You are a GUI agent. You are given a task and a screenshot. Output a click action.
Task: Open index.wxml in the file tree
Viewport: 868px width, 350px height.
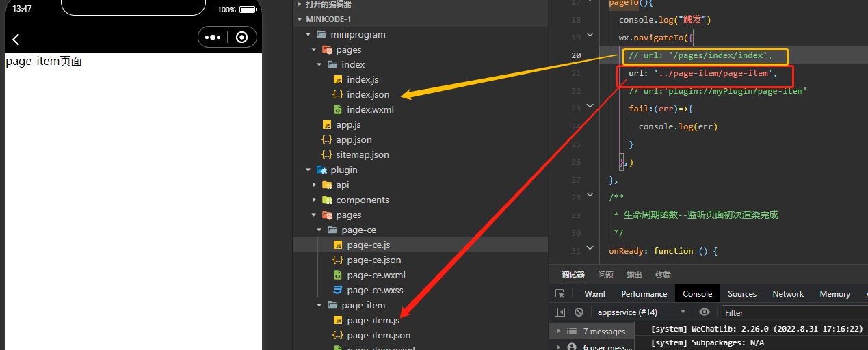click(x=370, y=109)
